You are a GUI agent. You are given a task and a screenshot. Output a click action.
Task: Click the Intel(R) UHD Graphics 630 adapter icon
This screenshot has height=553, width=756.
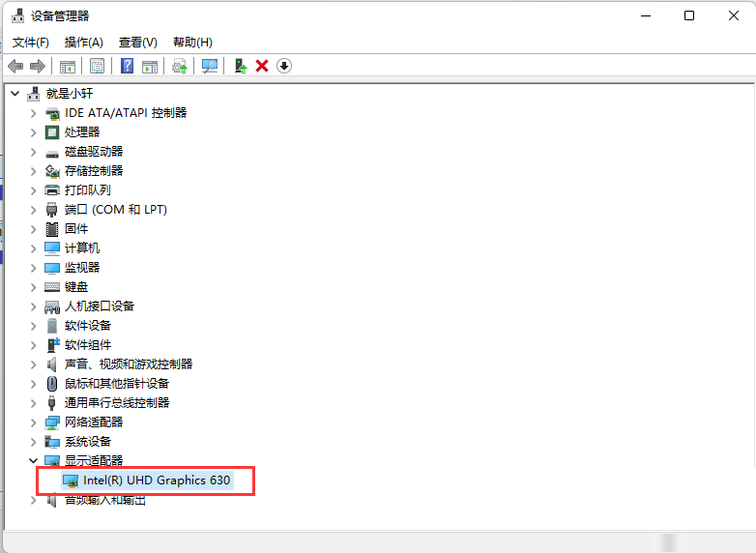[71, 481]
